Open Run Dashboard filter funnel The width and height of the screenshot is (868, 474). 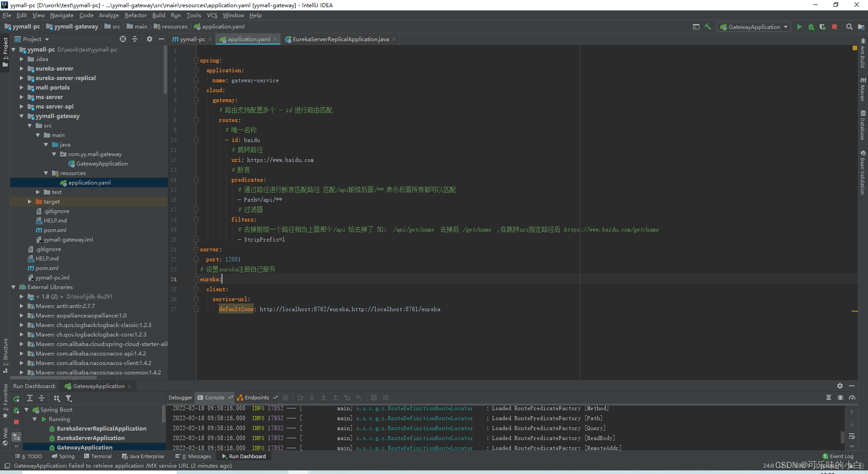coord(69,398)
